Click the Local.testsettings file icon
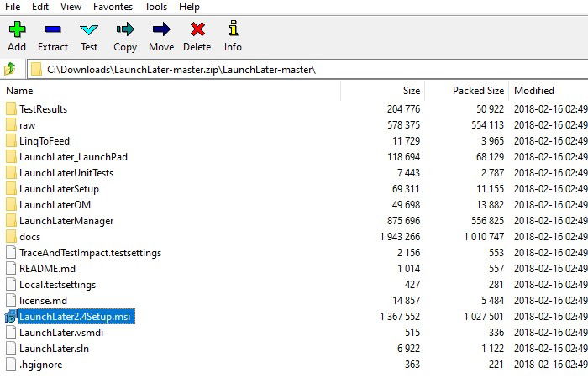 click(11, 284)
